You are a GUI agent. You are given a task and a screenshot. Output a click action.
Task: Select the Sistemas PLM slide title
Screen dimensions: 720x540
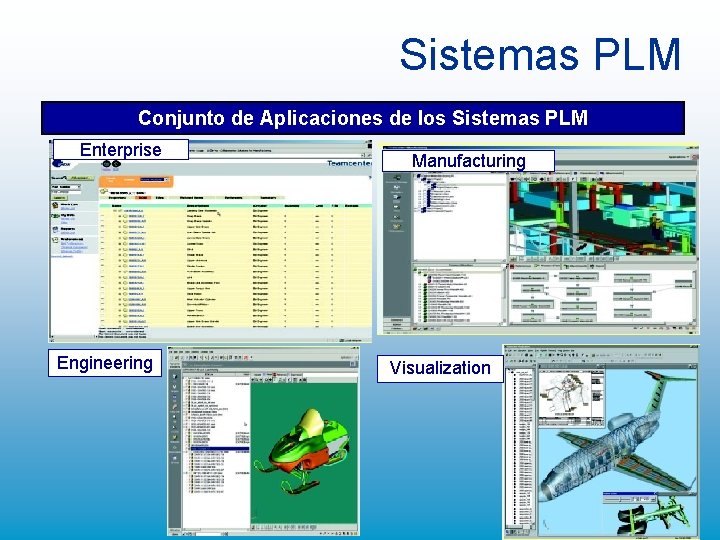[x=540, y=54]
